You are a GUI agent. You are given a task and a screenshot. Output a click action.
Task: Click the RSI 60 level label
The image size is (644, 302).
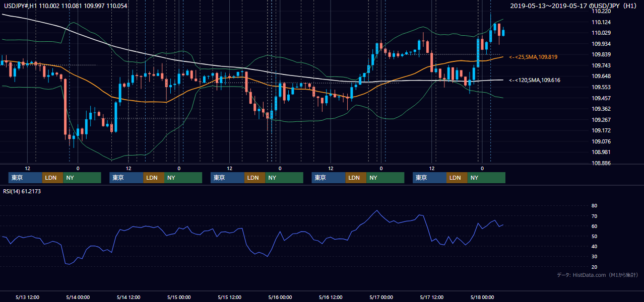pos(594,226)
